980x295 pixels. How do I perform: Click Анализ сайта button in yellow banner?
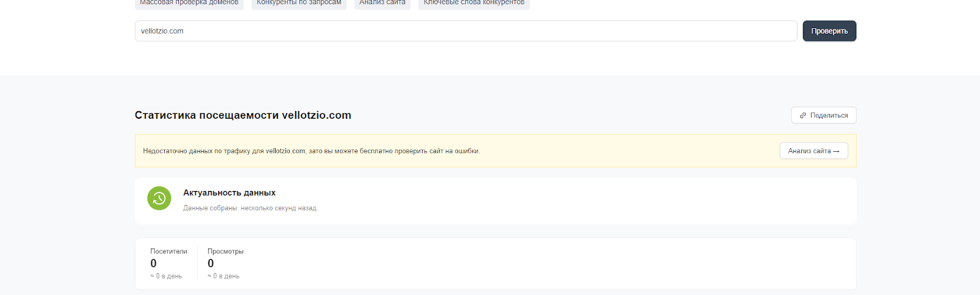coord(813,151)
